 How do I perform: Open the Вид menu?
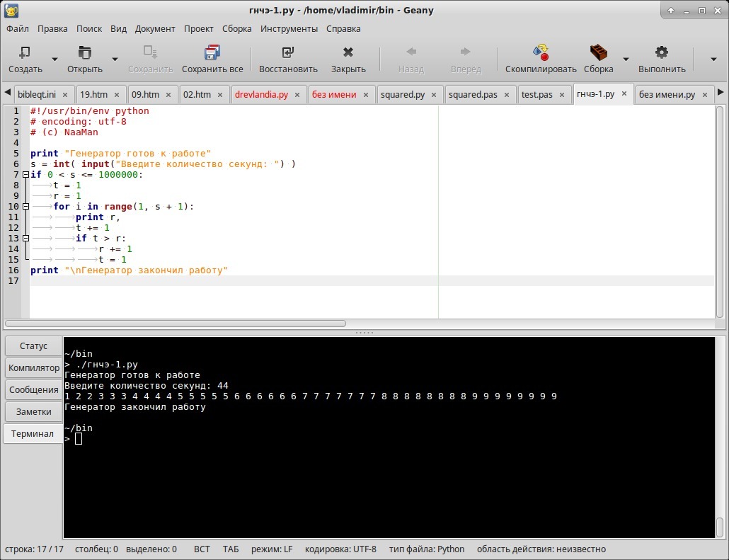pyautogui.click(x=119, y=29)
